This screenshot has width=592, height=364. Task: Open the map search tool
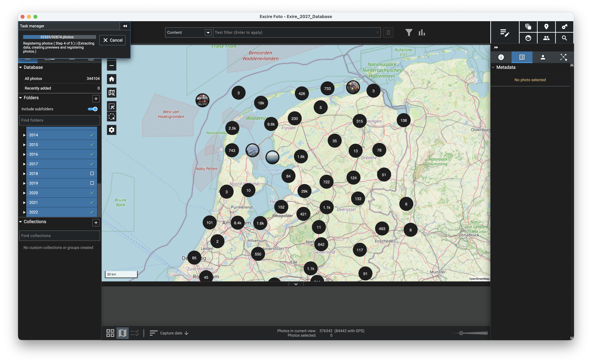point(111,93)
